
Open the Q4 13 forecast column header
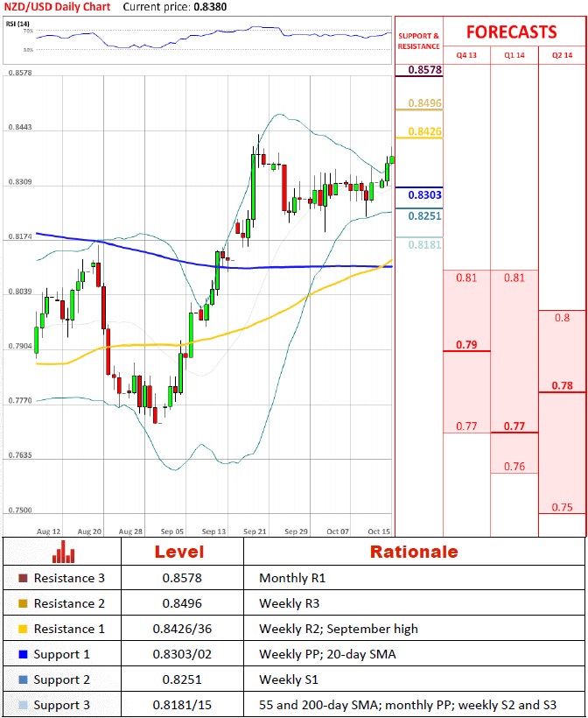466,54
